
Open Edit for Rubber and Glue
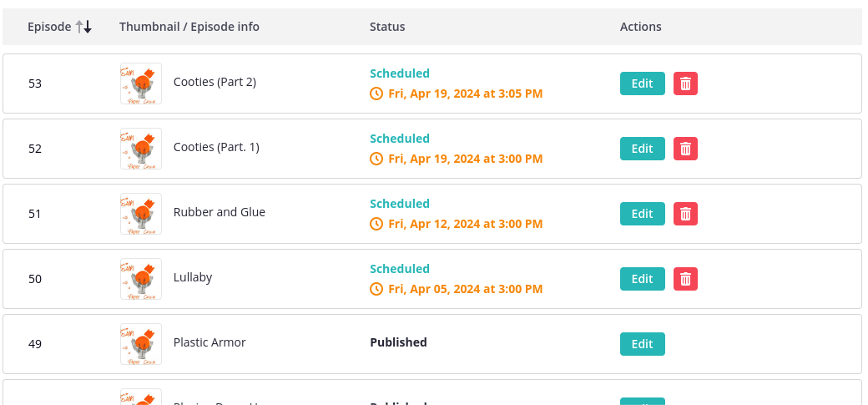[642, 214]
